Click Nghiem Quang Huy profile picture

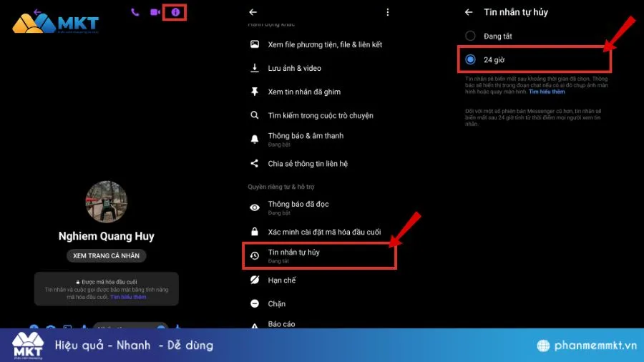coord(107,202)
